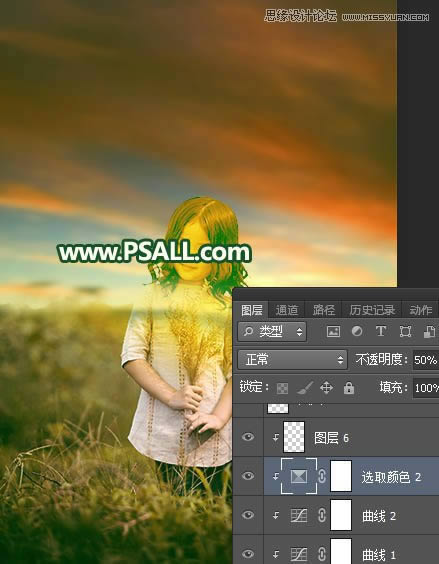Switch to the 图层 tab
Screen dimensions: 439x564
pyautogui.click(x=252, y=310)
